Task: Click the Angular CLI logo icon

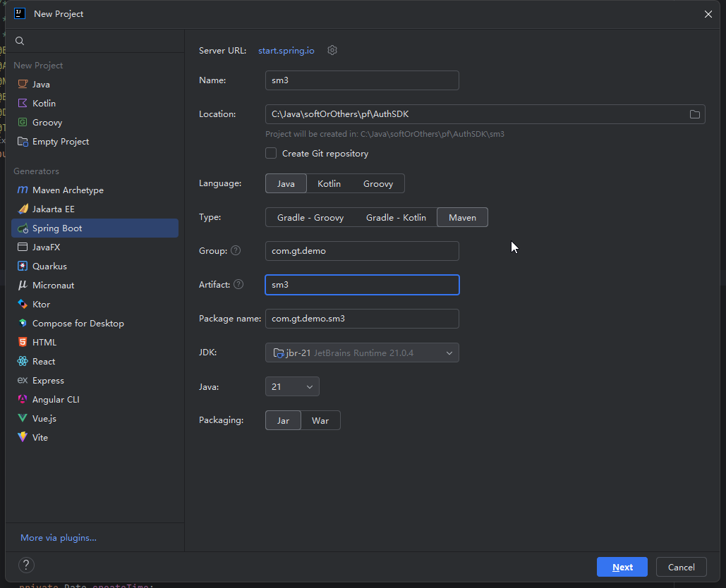Action: coord(23,399)
